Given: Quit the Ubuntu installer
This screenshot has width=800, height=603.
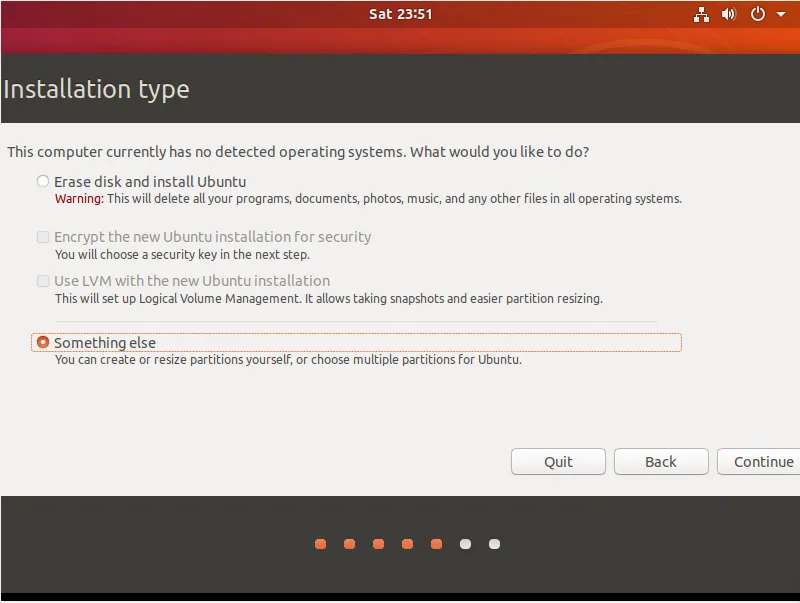Looking at the screenshot, I should [558, 461].
